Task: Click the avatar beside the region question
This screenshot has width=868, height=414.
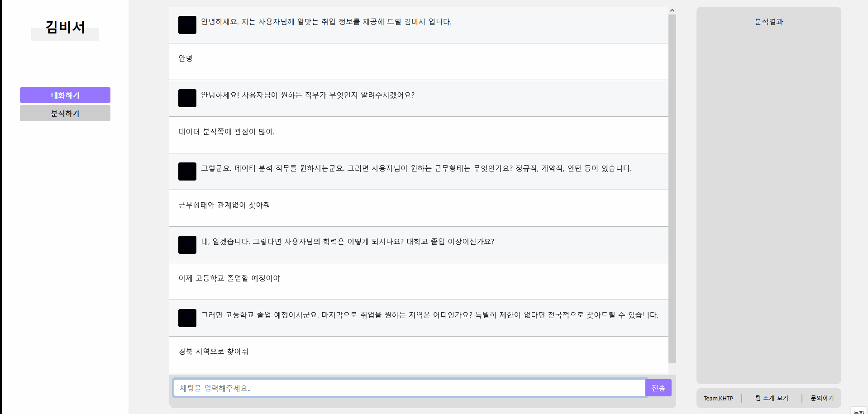Action: (187, 318)
